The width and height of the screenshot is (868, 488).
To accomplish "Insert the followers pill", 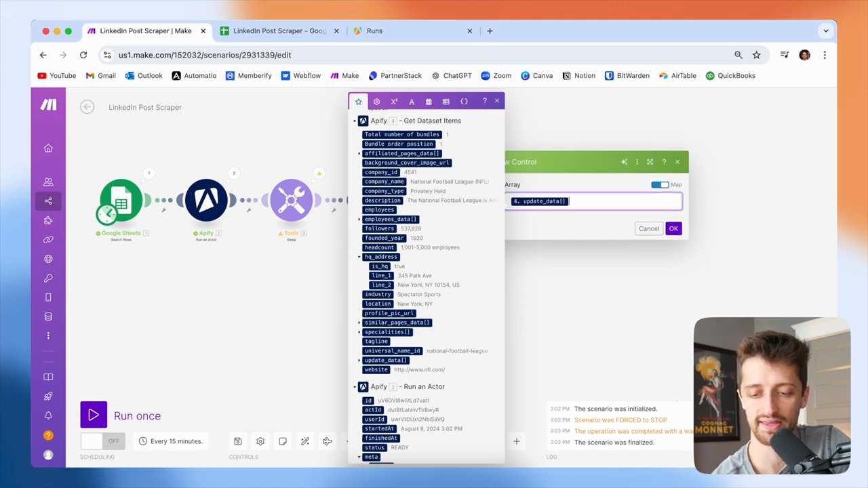I will tap(380, 228).
